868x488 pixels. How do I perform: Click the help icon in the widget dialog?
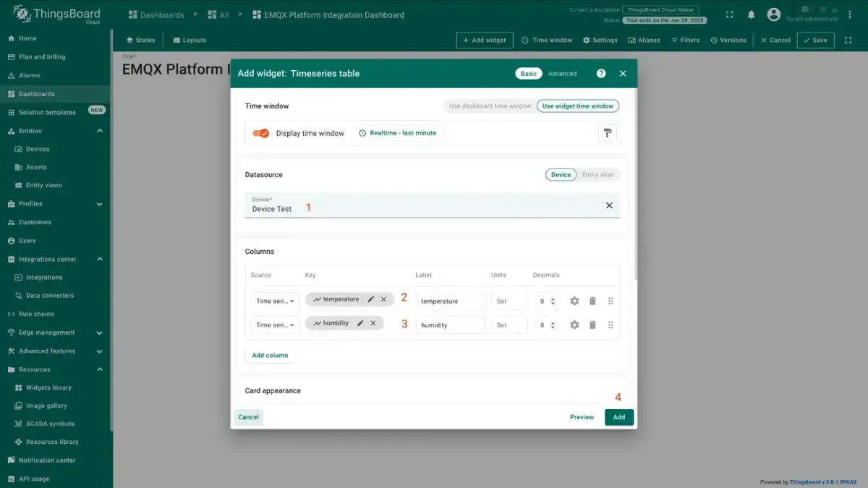pyautogui.click(x=600, y=73)
